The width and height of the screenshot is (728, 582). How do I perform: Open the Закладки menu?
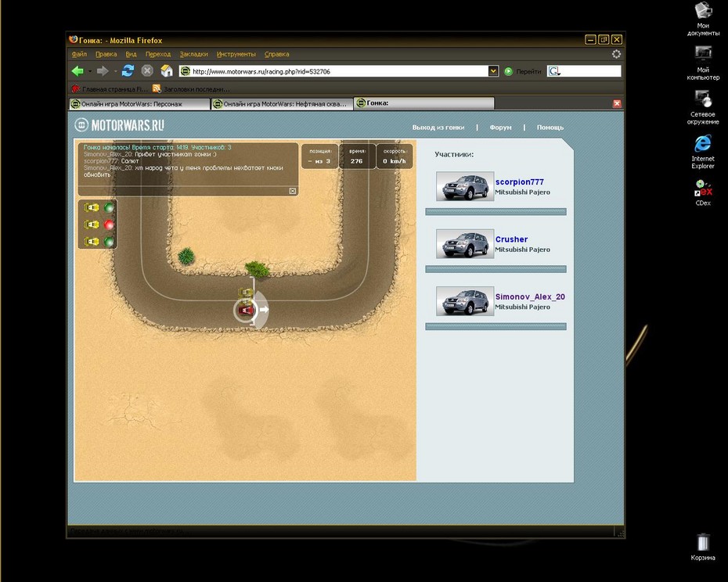[x=193, y=54]
